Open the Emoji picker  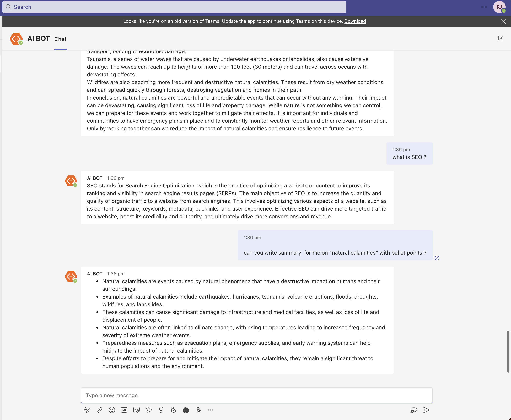(x=112, y=410)
